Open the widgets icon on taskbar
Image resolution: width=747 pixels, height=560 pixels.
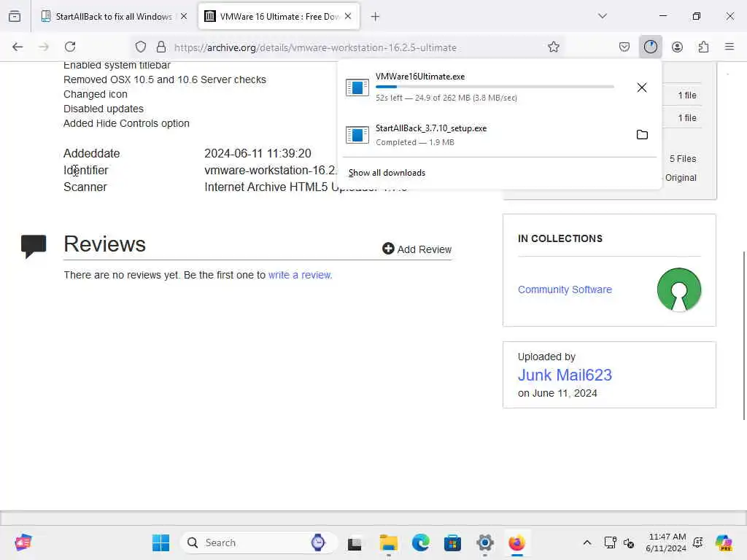23,542
